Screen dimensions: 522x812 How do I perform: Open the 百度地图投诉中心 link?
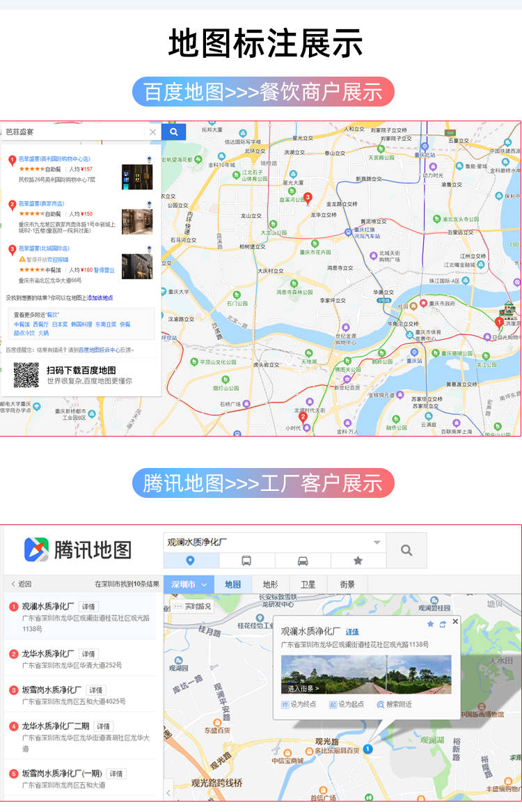(100, 350)
